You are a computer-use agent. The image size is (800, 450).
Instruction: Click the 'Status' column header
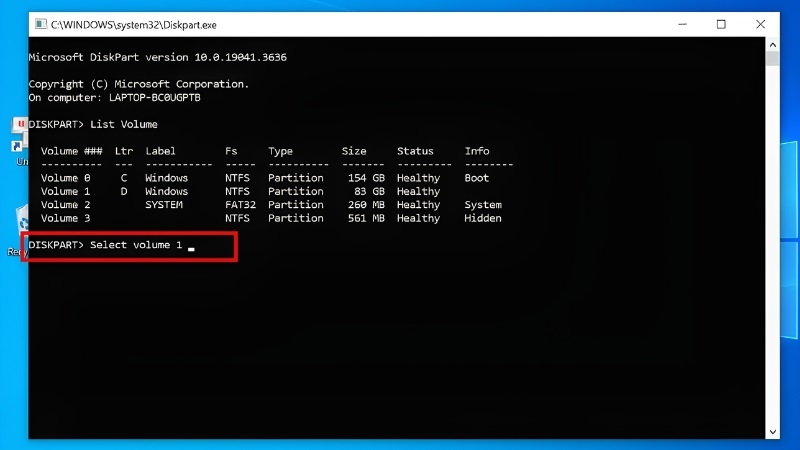[x=415, y=151]
